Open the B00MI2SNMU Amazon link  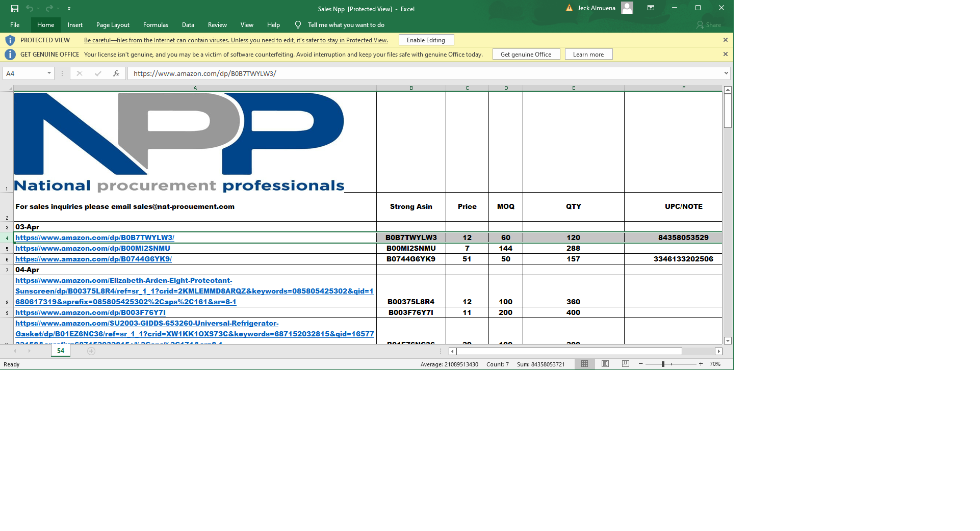click(x=93, y=248)
